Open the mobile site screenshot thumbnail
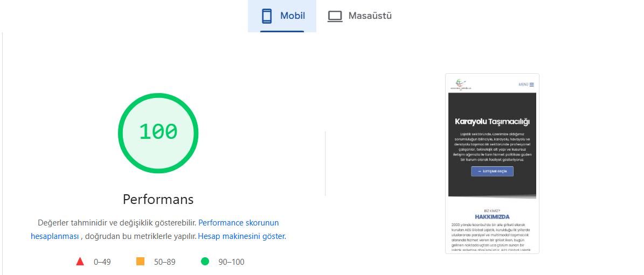Screen dimensions: 644x275 [x=492, y=164]
